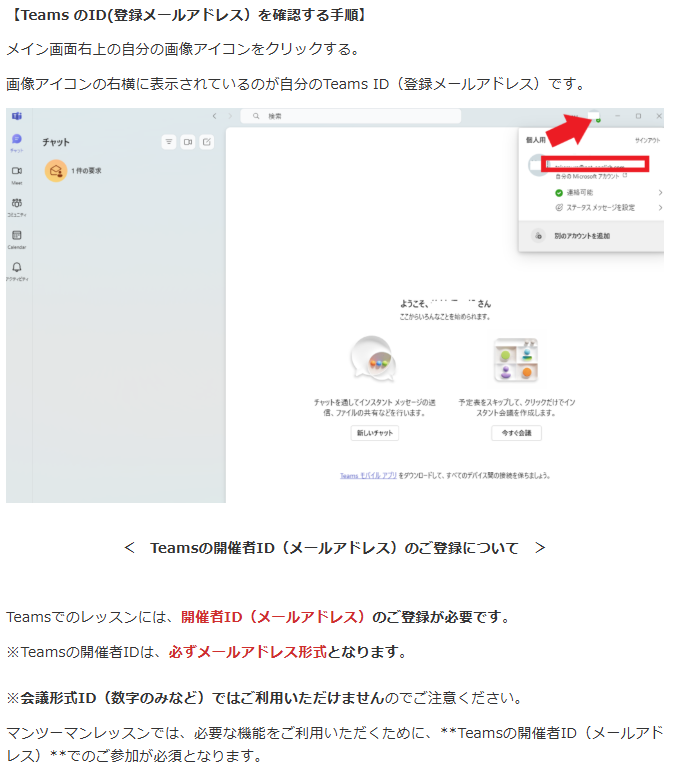This screenshot has width=673, height=769.
Task: Expand the 連絡可能 status chevron
Action: (660, 192)
